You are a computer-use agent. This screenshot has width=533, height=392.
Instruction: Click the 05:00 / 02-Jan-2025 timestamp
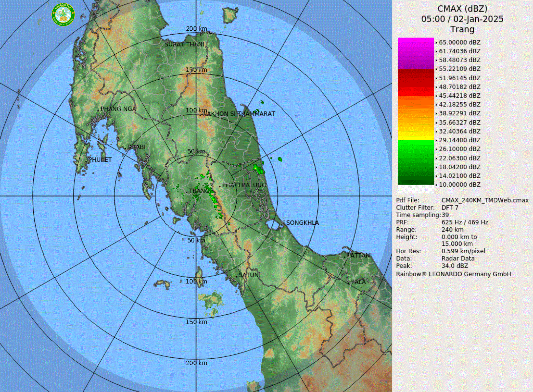coord(462,19)
